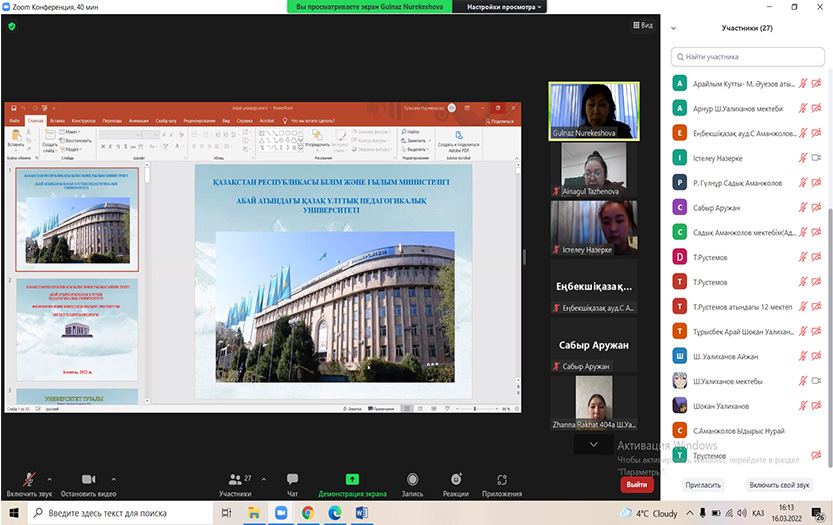Open the Chat icon in toolbar
Image resolution: width=833 pixels, height=525 pixels.
click(292, 479)
